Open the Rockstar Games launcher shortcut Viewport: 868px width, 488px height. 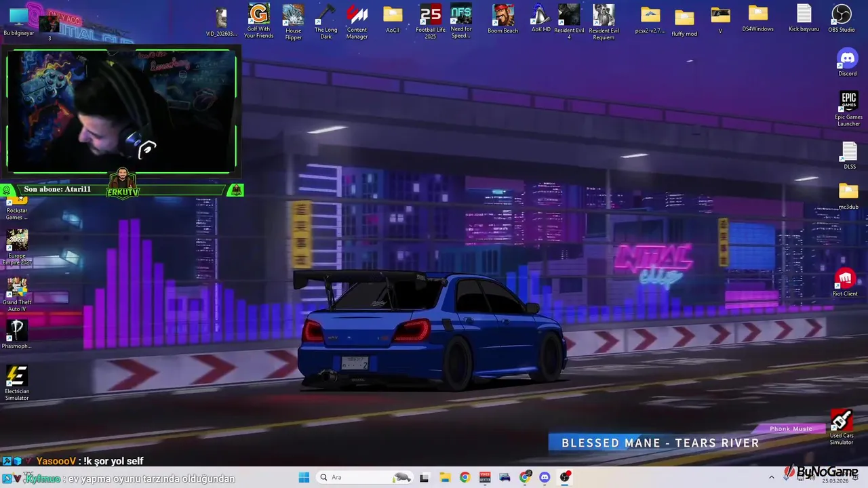17,208
